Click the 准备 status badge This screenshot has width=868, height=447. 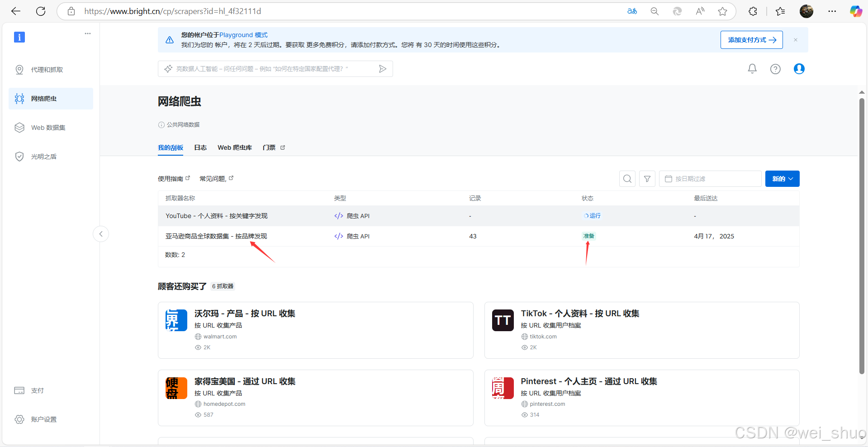588,236
